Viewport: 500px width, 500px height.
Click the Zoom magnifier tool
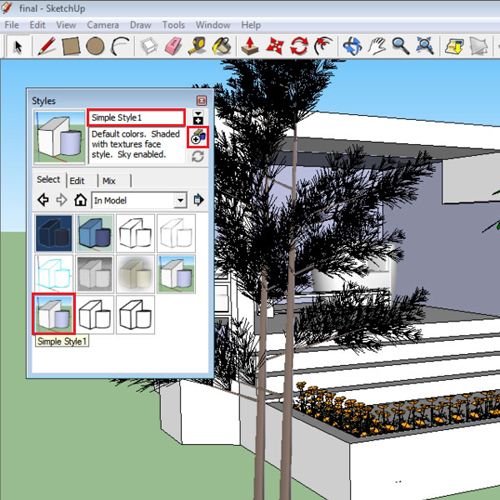401,46
